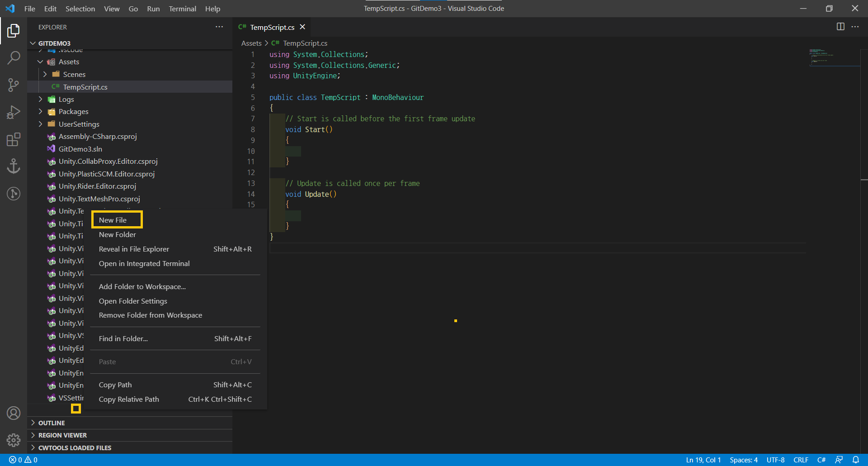The image size is (868, 466).
Task: Click Assets in the breadcrumb path
Action: [251, 43]
